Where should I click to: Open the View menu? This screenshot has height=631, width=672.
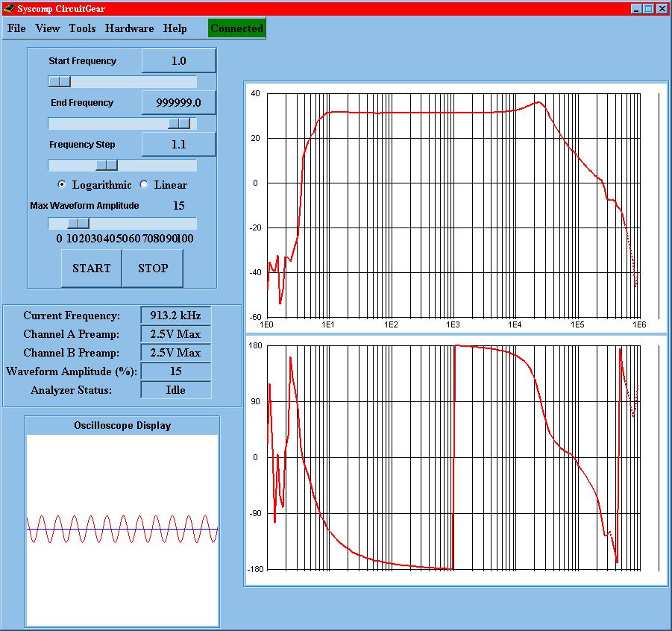pos(48,28)
